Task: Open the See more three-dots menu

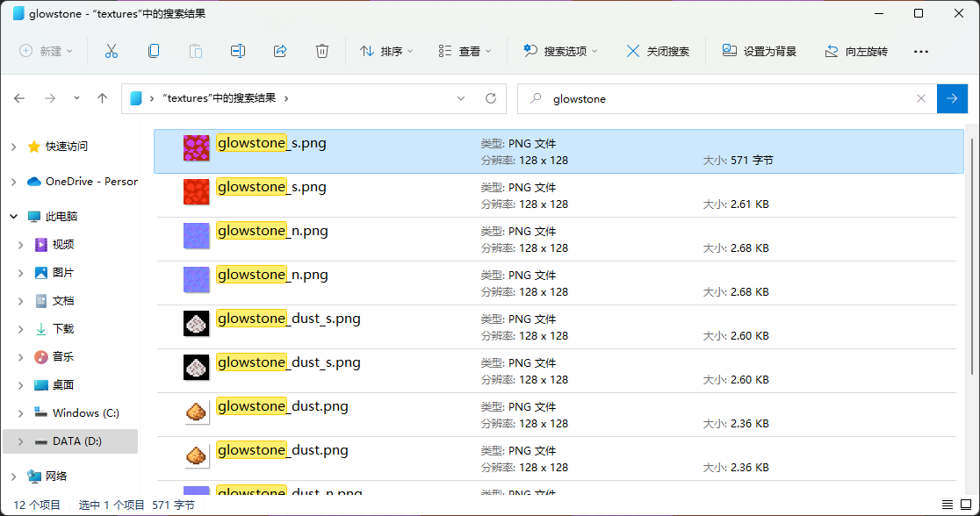Action: (920, 51)
